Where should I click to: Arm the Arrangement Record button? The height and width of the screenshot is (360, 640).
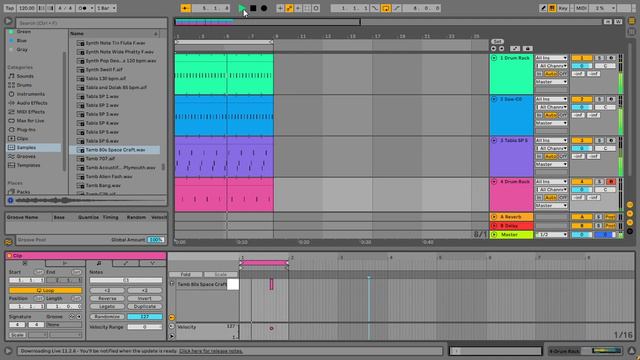click(264, 8)
